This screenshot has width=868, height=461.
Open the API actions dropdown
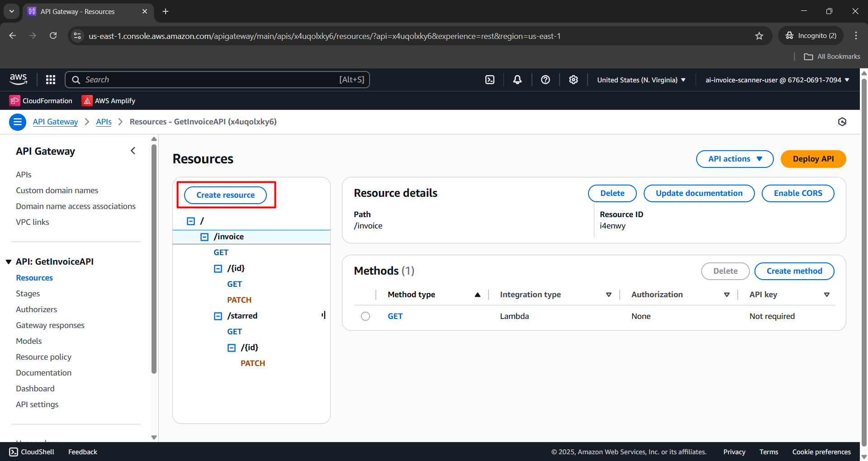click(735, 159)
